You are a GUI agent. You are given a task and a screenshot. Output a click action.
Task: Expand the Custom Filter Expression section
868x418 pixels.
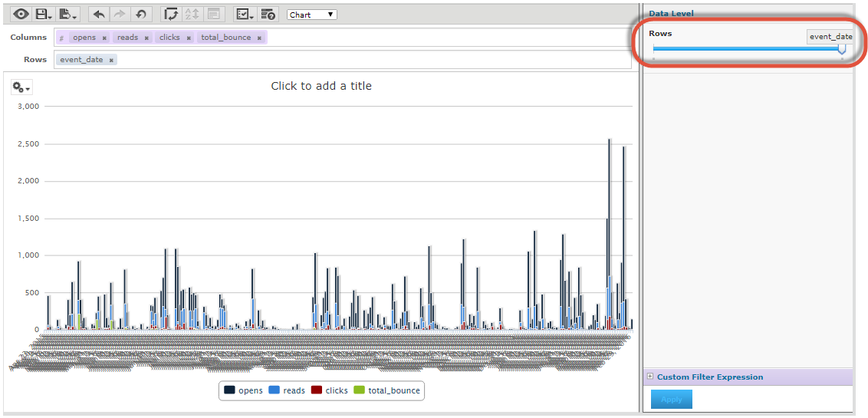click(x=650, y=377)
